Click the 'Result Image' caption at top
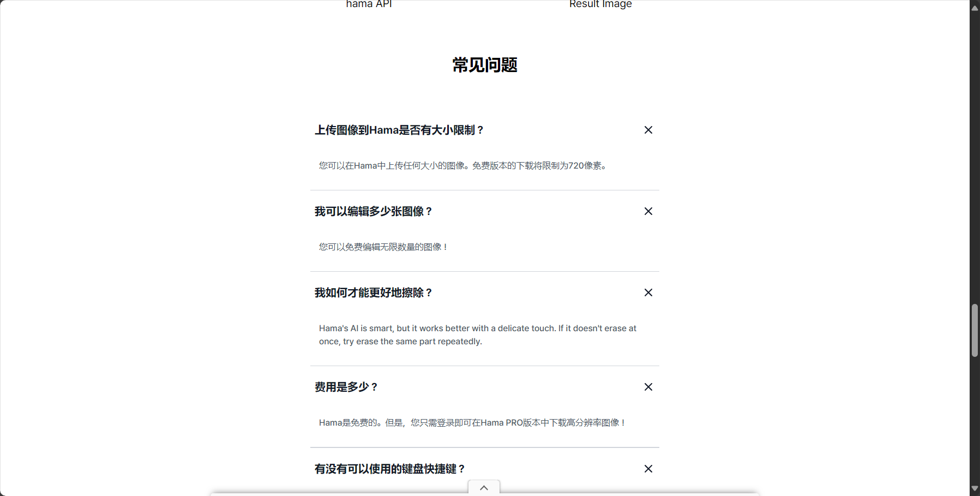980x496 pixels. click(x=600, y=4)
